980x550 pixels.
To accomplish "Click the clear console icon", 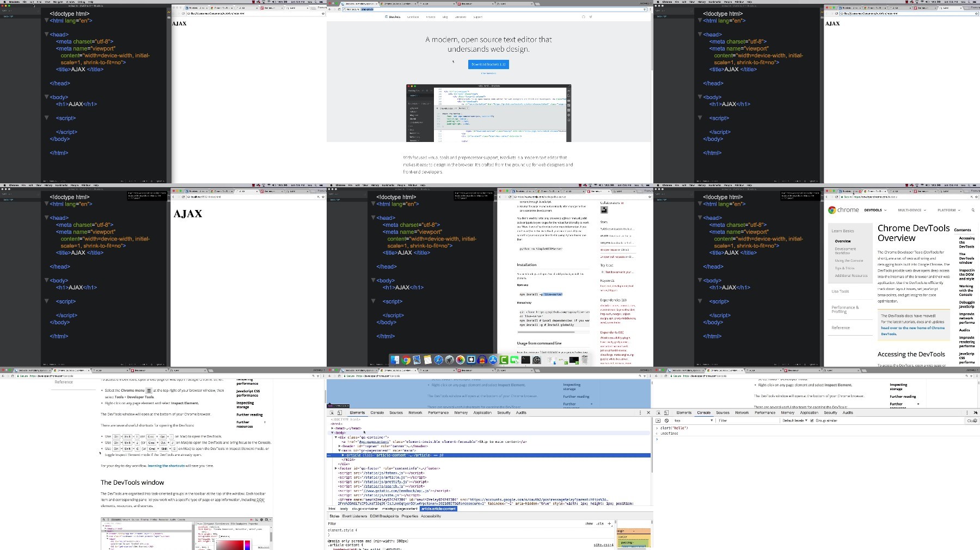I will (666, 421).
